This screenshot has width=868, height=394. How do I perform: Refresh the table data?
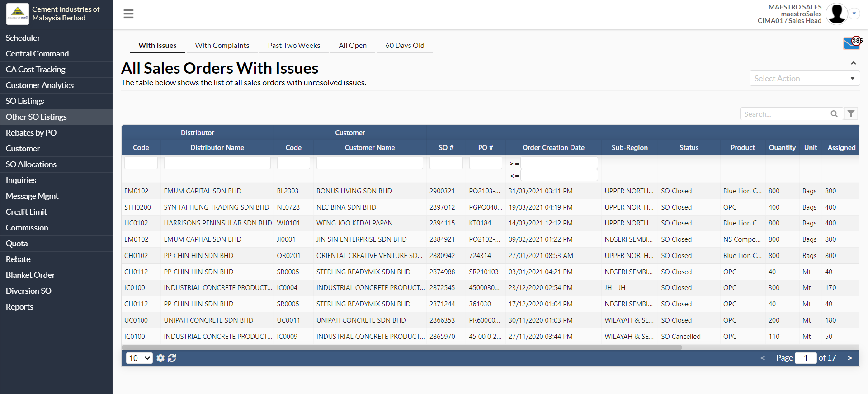tap(172, 358)
